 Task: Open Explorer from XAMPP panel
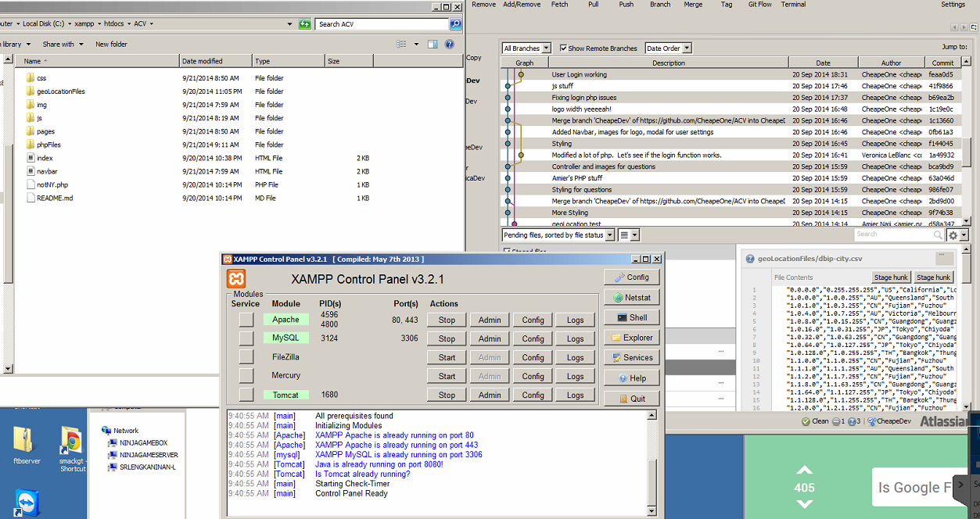coord(632,338)
